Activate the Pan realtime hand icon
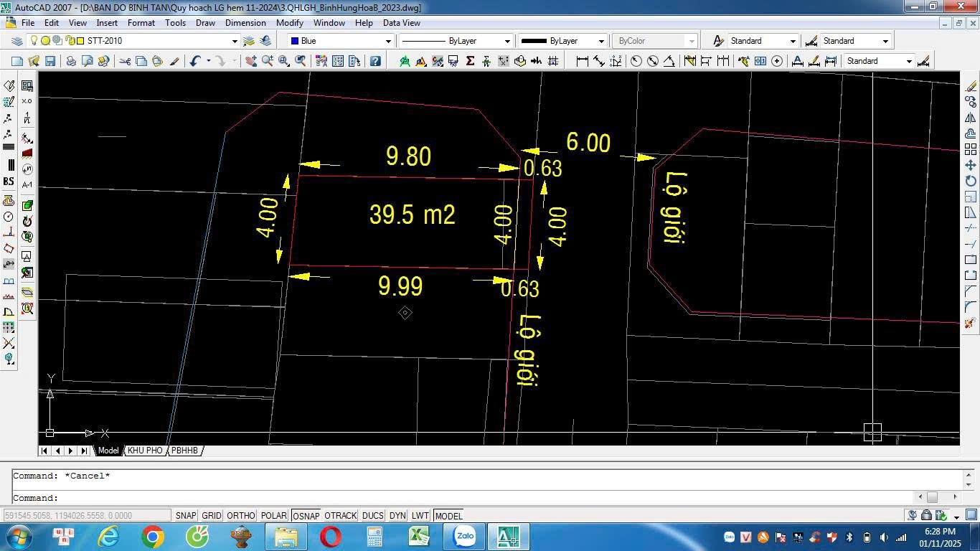 coord(250,61)
